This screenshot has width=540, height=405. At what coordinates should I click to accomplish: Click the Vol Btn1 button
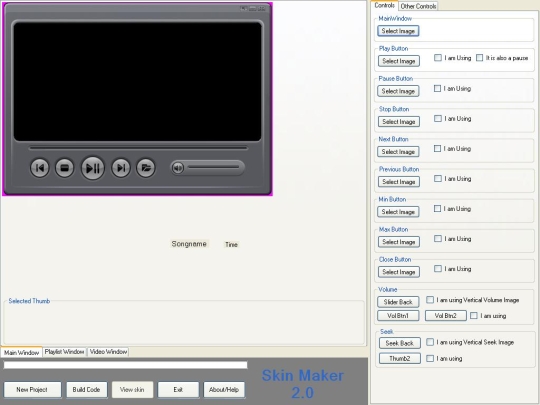point(398,315)
